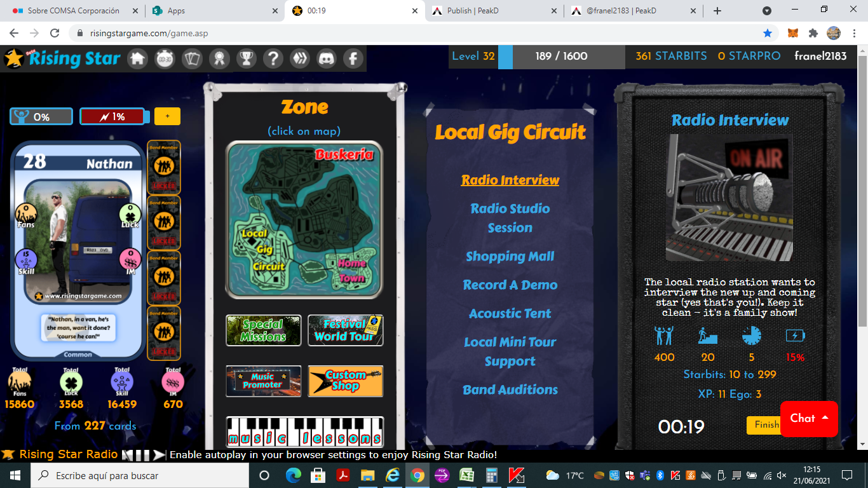
Task: Click the radio next track button
Action: click(x=159, y=455)
